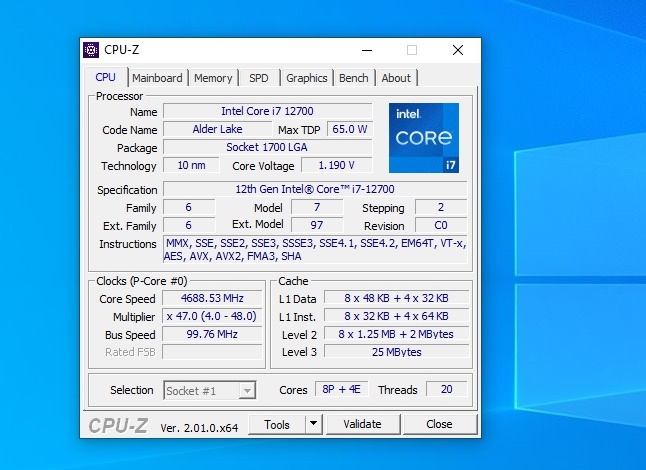Click the Max TDP value 65.0 W
Viewport: 646px width, 470px height.
(x=350, y=129)
